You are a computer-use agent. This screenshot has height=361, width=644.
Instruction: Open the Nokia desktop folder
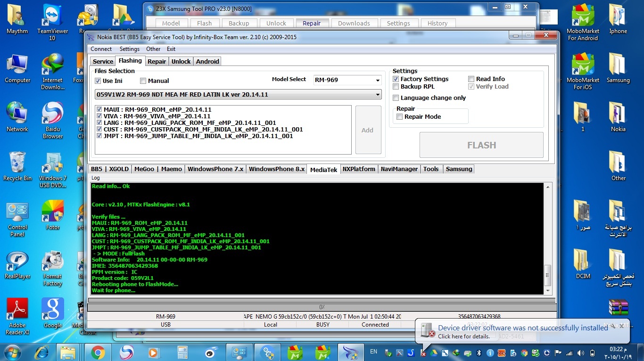point(618,117)
